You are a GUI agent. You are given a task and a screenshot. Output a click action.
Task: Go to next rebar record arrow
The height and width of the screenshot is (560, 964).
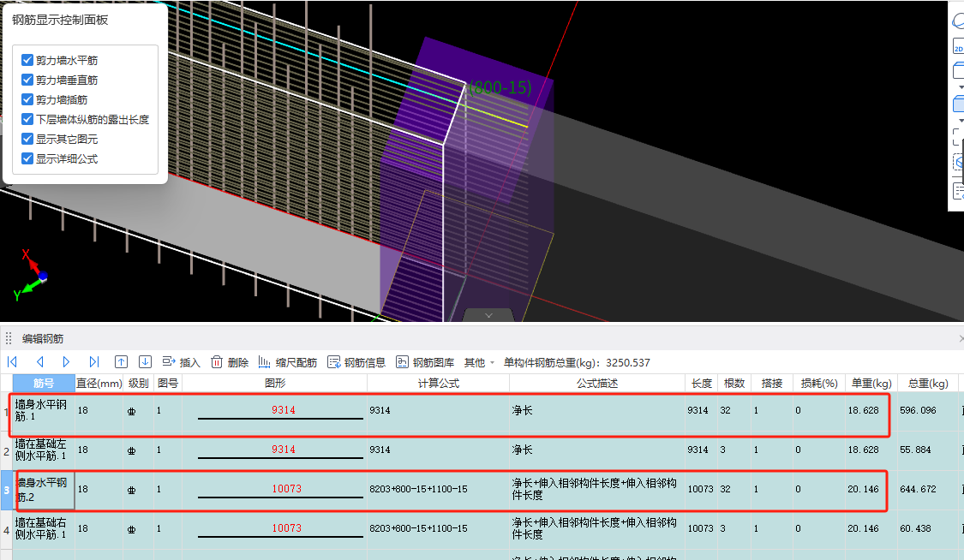coord(66,362)
